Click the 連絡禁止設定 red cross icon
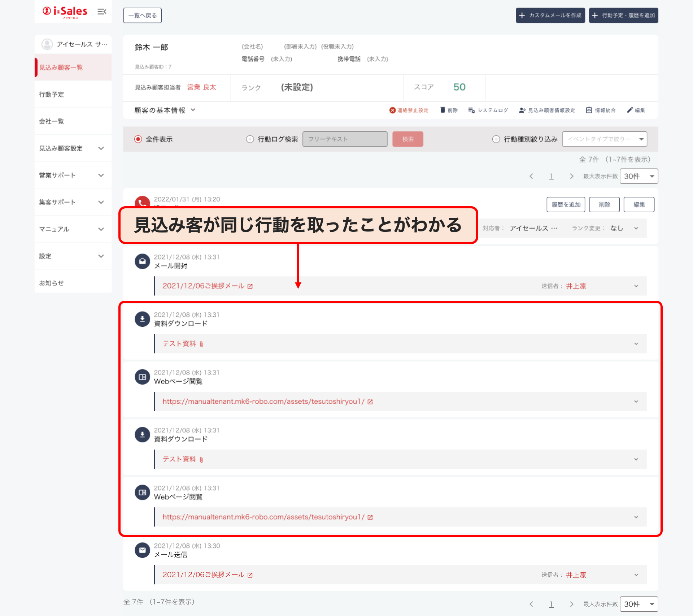The height and width of the screenshot is (616, 693). pyautogui.click(x=392, y=110)
